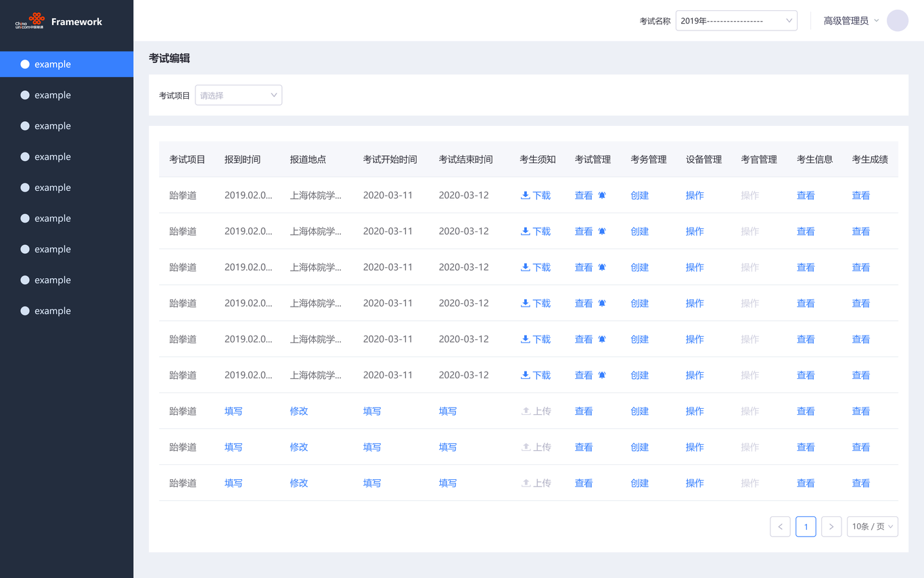Click 填写 under 报到时间 in the seventh row

coord(233,411)
